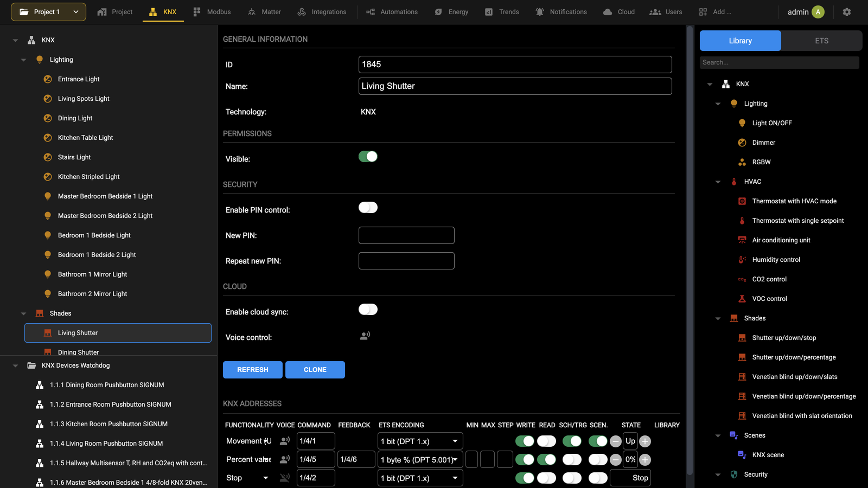The image size is (868, 488).
Task: Click Air conditioning unit icon
Action: click(x=742, y=240)
